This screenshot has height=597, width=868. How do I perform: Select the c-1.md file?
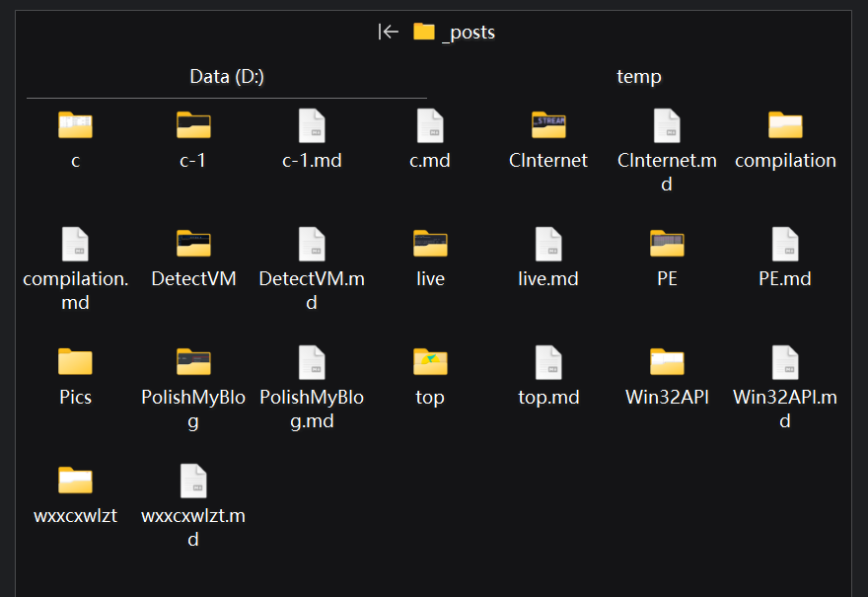click(x=312, y=126)
